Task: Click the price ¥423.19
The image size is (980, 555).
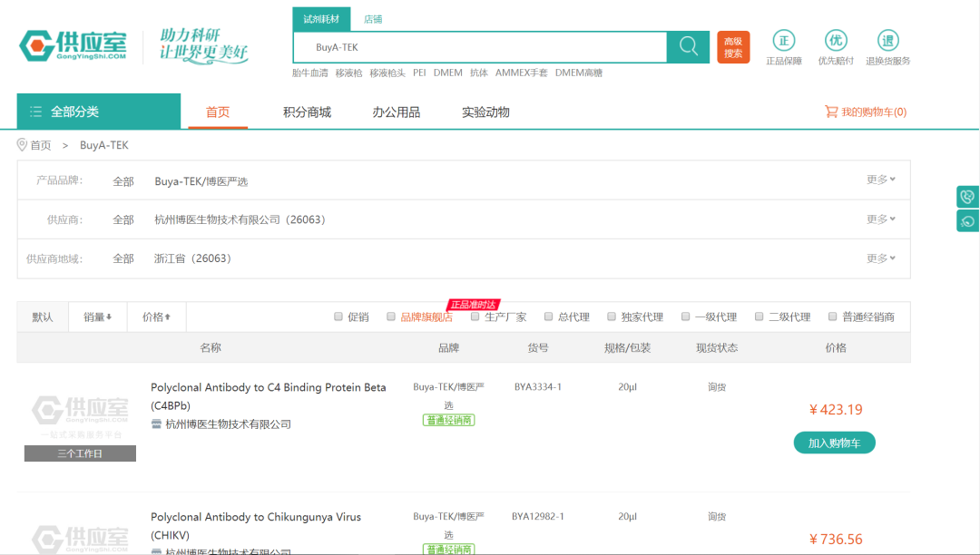Action: point(836,410)
